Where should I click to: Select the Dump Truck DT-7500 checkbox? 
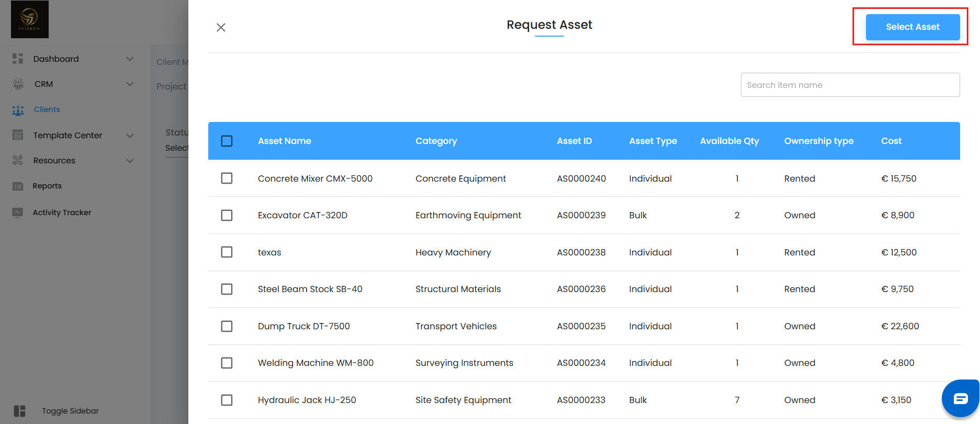coord(227,326)
